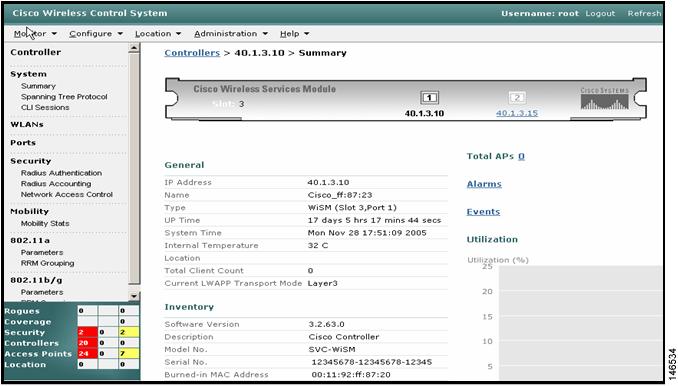The image size is (678, 386).
Task: Click red Access Points alarm cell
Action: 87,354
